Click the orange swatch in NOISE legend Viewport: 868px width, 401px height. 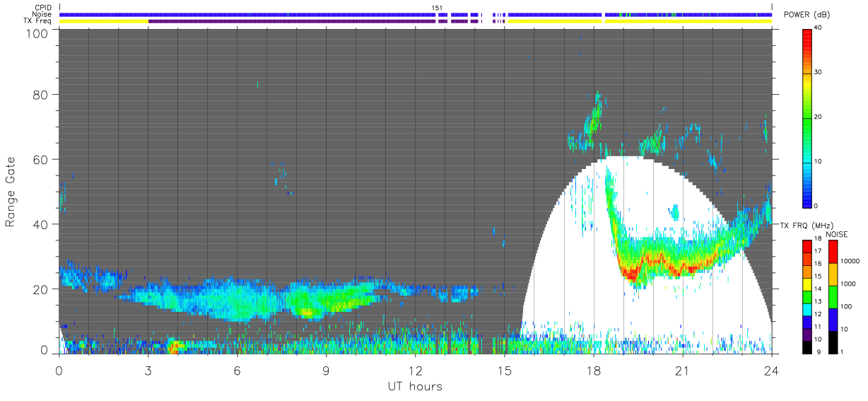(833, 274)
